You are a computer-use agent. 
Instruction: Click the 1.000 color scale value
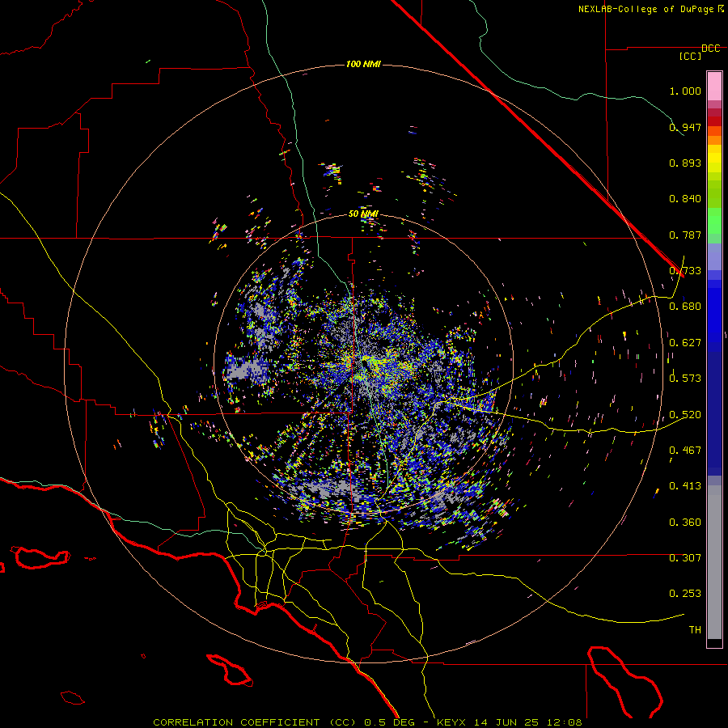coord(685,91)
